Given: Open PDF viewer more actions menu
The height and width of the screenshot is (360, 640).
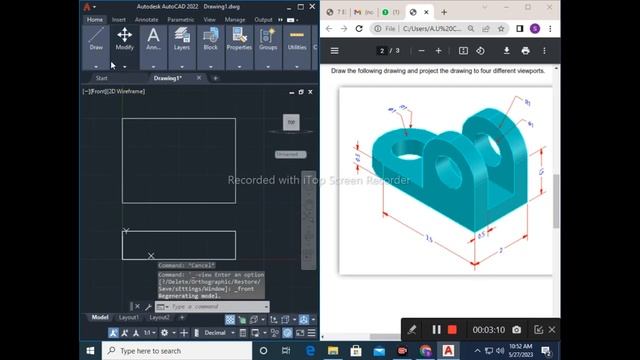Looking at the screenshot, I should [544, 51].
